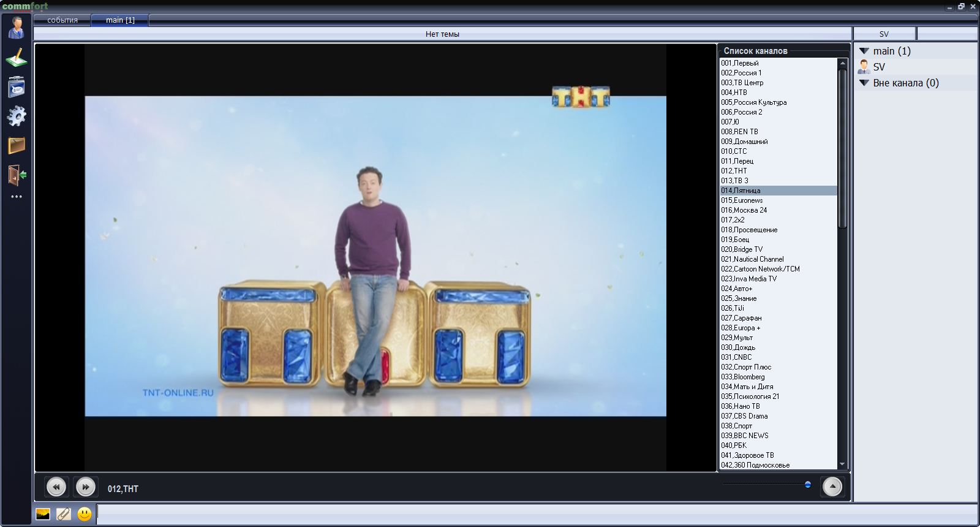This screenshot has width=980, height=527.
Task: Click the brown folder icon in sidebar
Action: click(17, 145)
